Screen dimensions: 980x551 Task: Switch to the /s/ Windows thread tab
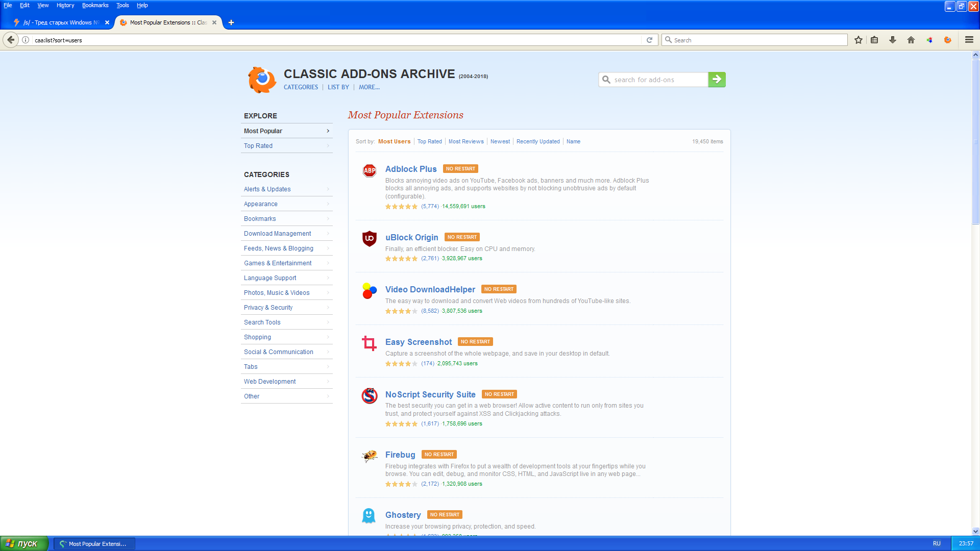[x=61, y=22]
